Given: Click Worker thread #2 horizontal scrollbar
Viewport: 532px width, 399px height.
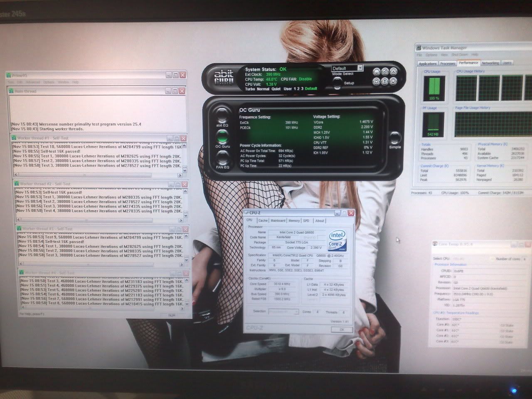Looking at the screenshot, I should pyautogui.click(x=100, y=220).
